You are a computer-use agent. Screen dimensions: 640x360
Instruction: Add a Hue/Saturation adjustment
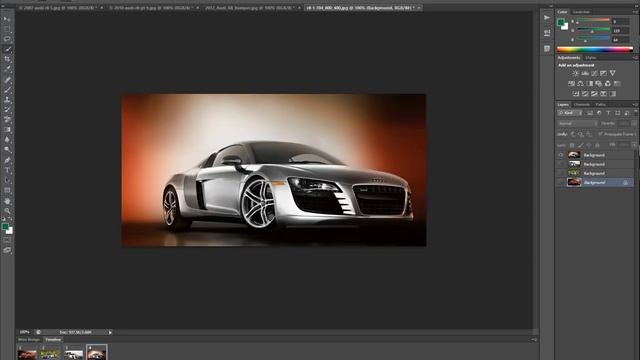pyautogui.click(x=571, y=84)
